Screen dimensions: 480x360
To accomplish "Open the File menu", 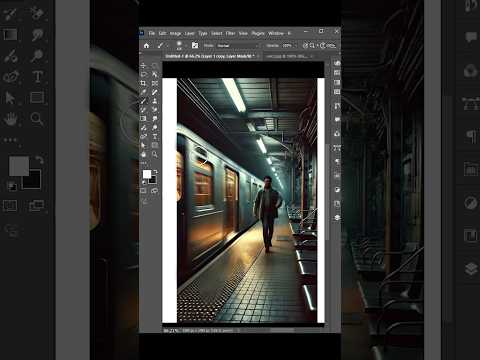I will [x=152, y=33].
